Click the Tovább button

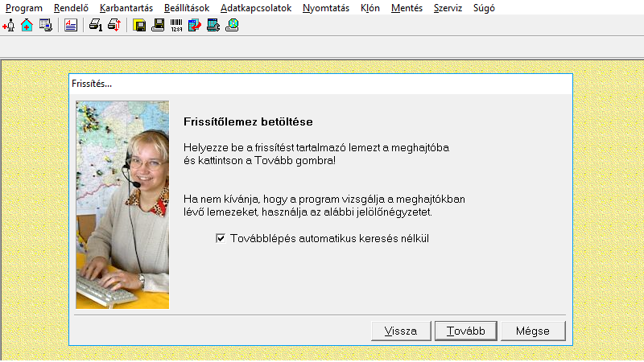pyautogui.click(x=466, y=331)
